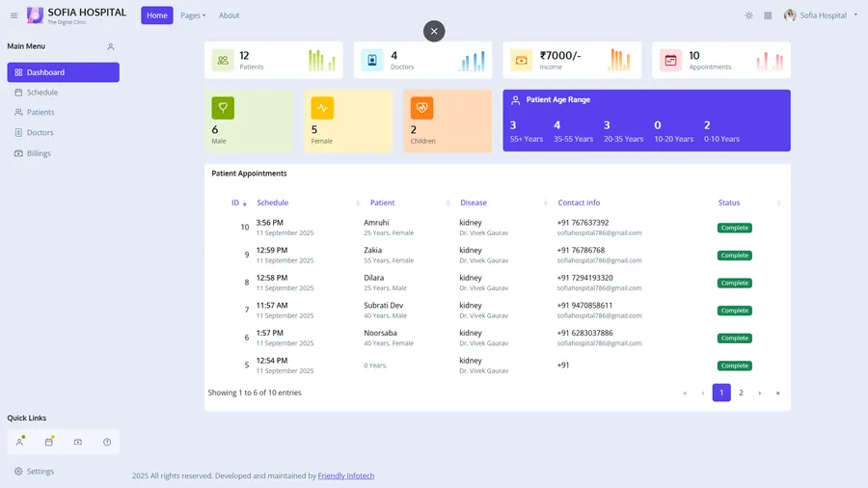Click the 3:56 PM schedule time
Image resolution: width=868 pixels, height=488 pixels.
point(270,223)
